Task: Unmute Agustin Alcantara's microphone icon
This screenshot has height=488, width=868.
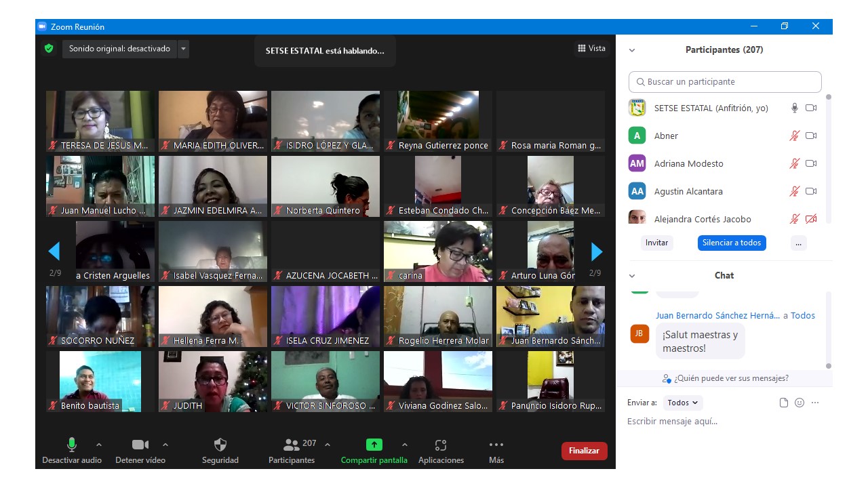Action: 795,191
